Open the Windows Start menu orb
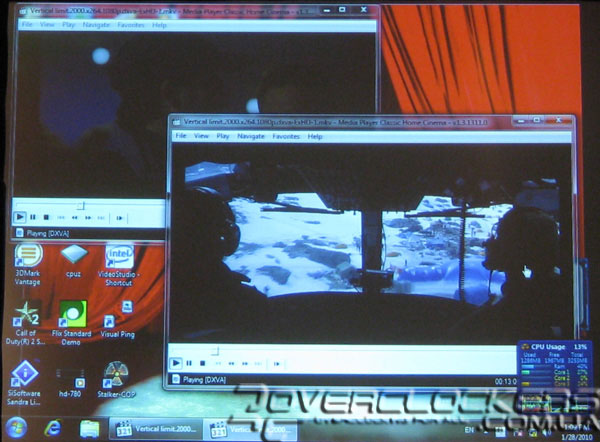The image size is (600, 442). coord(16,428)
